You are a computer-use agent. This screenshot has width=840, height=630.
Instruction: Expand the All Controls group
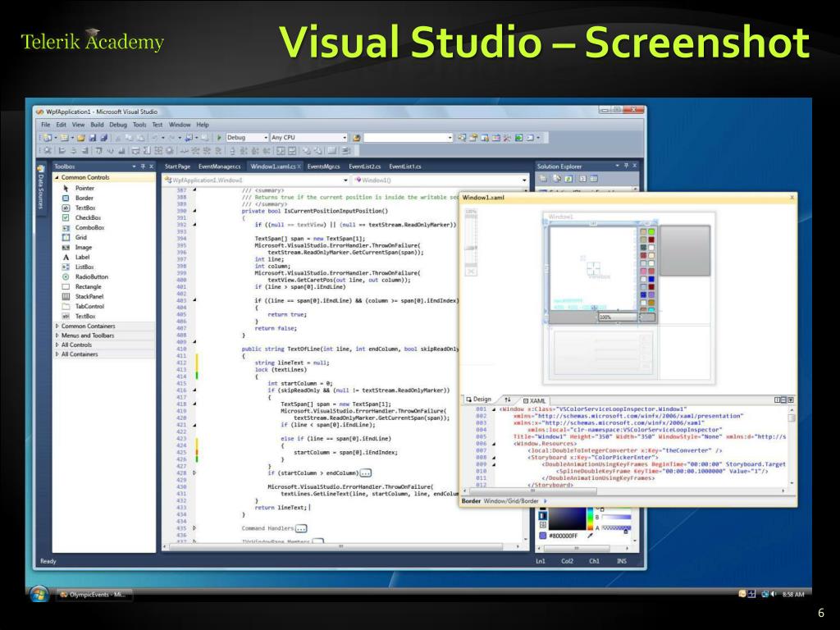57,345
